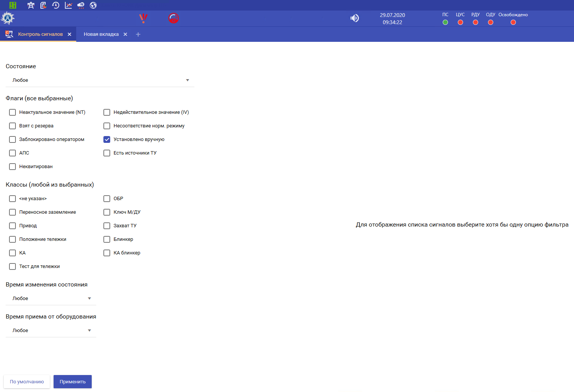
Task: Click the power line tower icon
Action: 31,5
